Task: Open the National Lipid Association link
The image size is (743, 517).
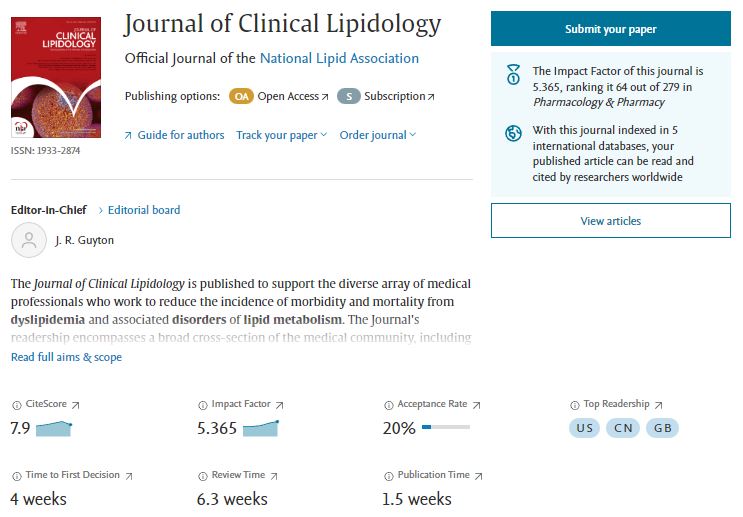Action: [x=339, y=59]
